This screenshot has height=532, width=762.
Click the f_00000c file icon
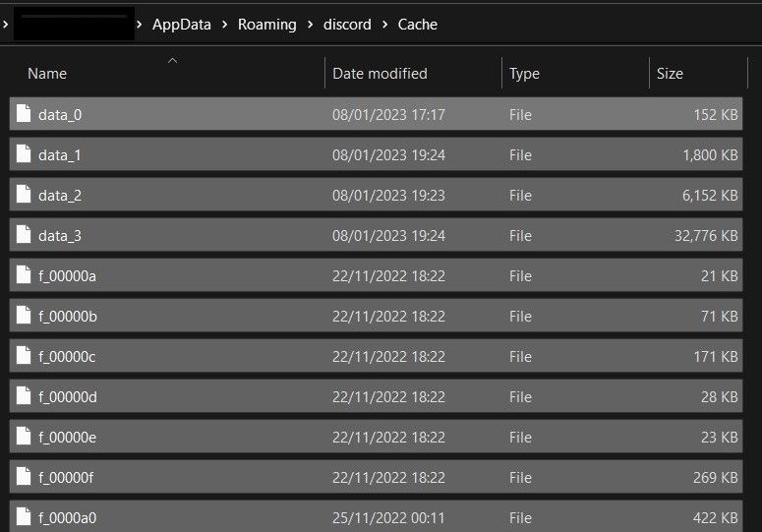point(25,356)
